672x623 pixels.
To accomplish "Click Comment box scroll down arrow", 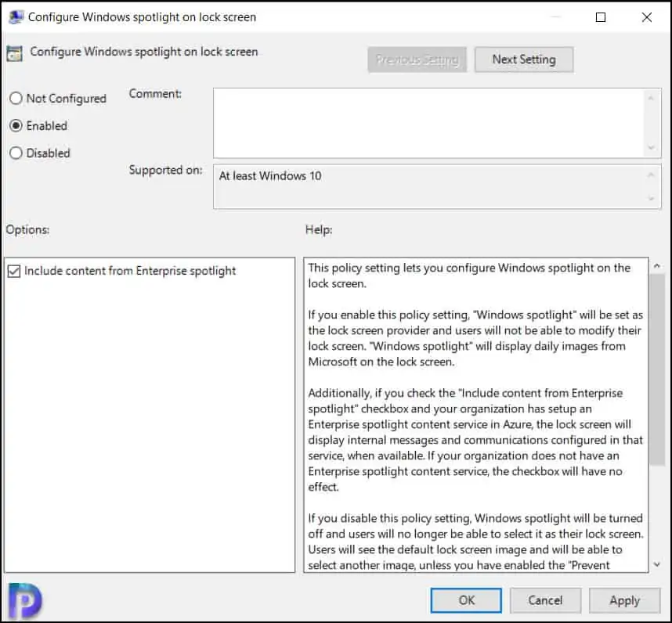I will click(x=651, y=148).
